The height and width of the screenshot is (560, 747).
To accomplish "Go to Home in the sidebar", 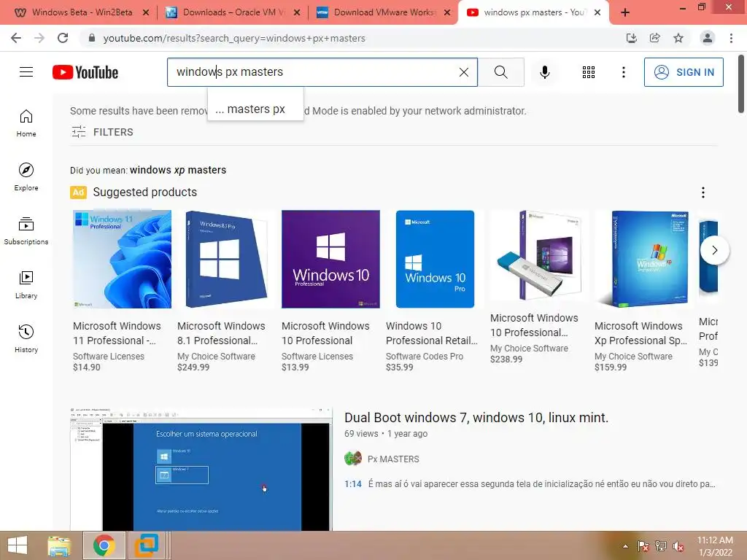I will click(x=26, y=122).
